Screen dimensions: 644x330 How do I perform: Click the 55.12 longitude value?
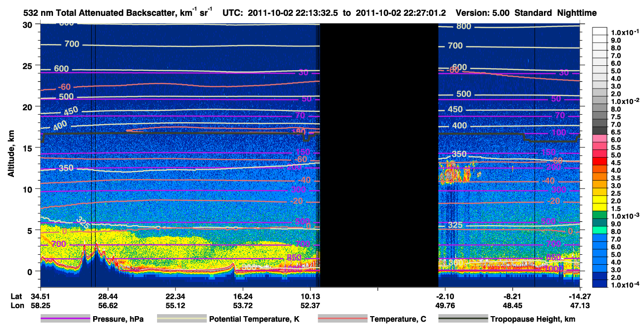tap(175, 305)
